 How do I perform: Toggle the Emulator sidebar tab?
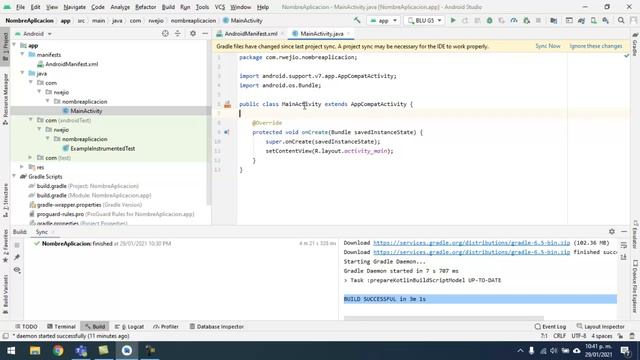(x=635, y=235)
